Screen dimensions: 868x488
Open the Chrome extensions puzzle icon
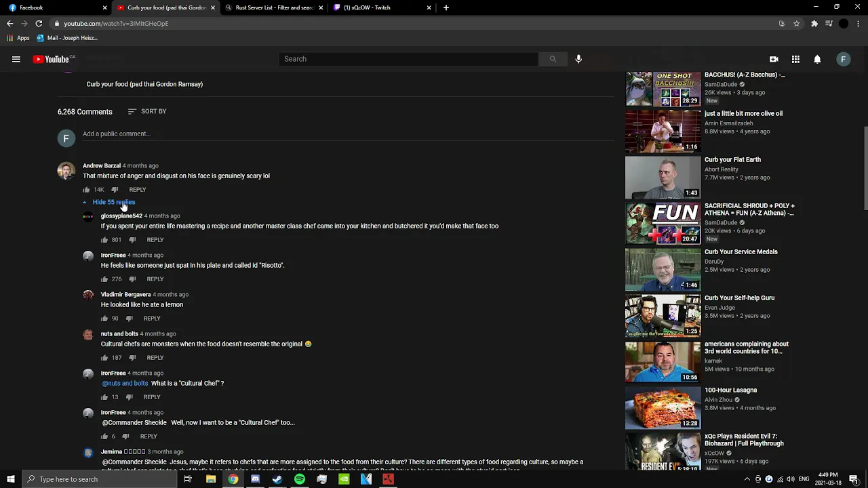[814, 23]
